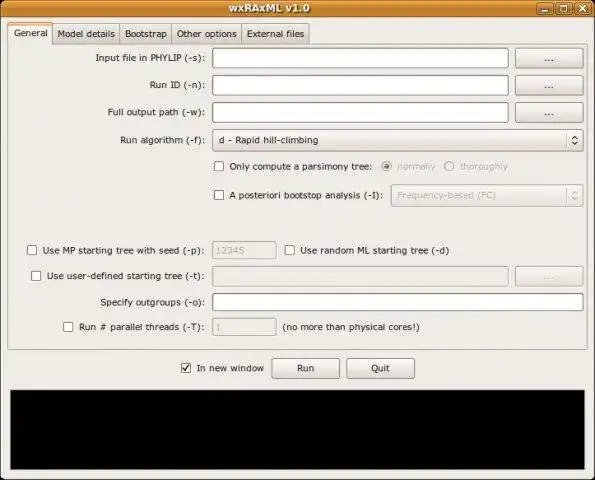Close the wxRAxML window
This screenshot has height=480, width=595.
[582, 8]
